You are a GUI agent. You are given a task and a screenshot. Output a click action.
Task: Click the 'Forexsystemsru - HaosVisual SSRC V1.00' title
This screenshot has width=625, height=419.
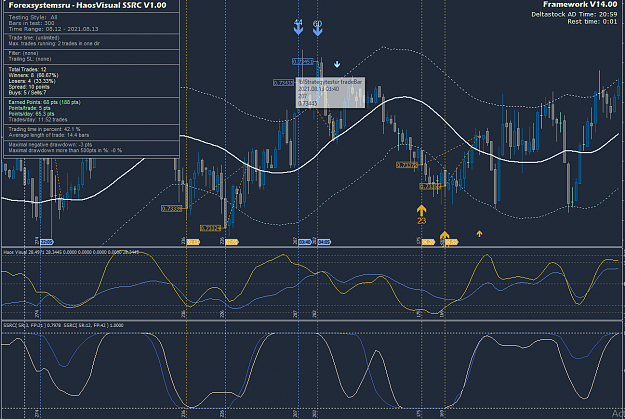point(87,5)
